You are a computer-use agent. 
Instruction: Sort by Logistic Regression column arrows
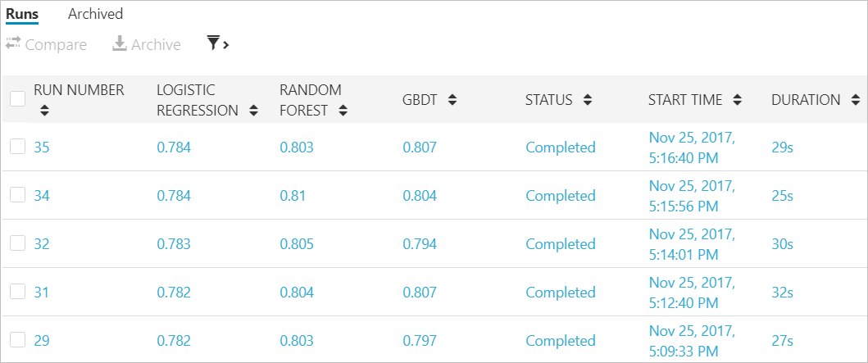[x=252, y=111]
